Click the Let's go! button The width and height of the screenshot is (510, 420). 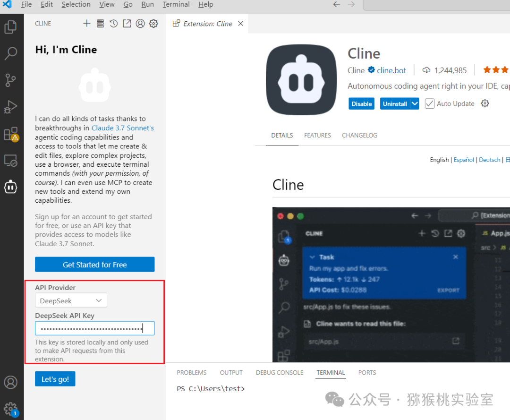tap(55, 379)
